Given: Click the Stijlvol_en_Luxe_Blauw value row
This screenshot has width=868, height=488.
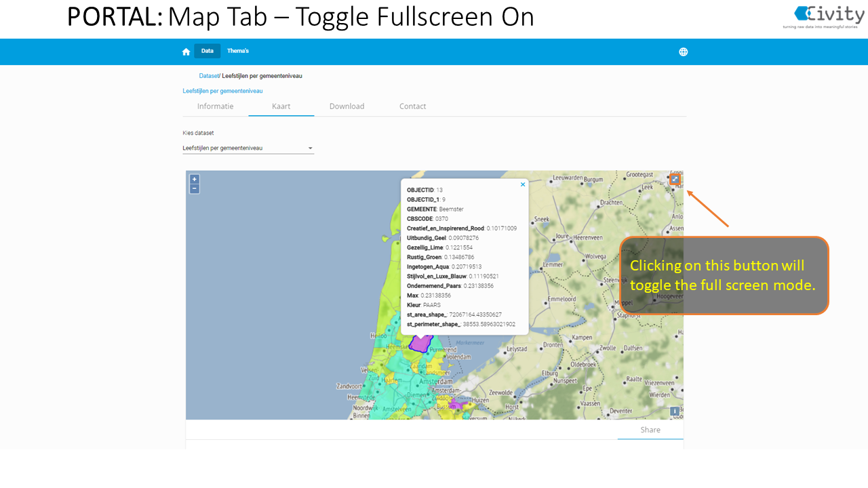Looking at the screenshot, I should pos(453,277).
